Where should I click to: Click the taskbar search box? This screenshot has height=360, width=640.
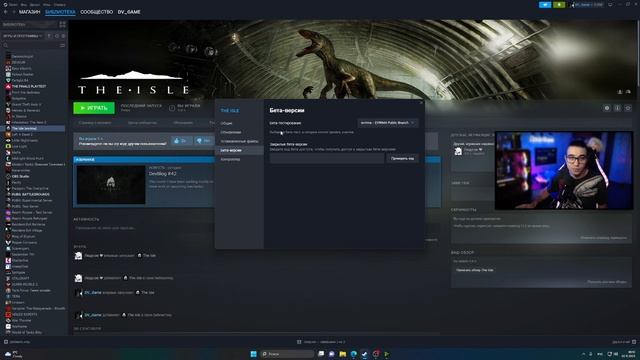point(287,353)
